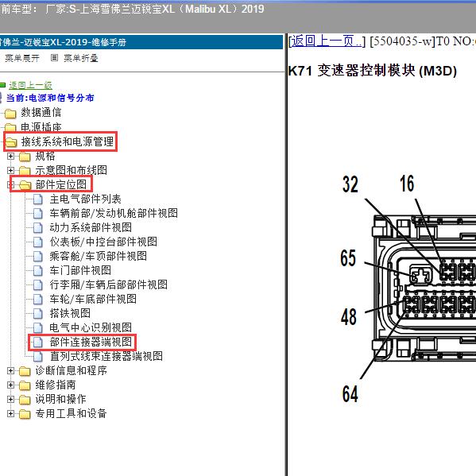Open 搭铁视图 document

pyautogui.click(x=70, y=313)
